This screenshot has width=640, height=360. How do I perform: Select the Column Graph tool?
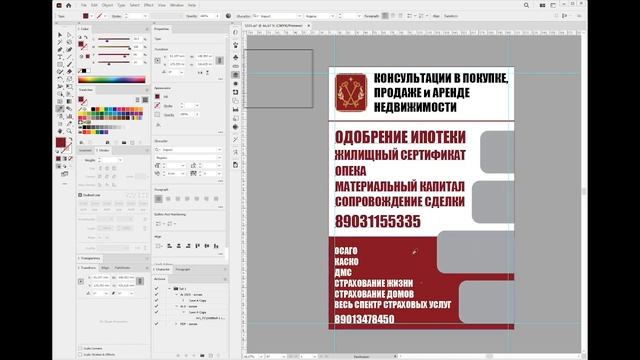point(69,116)
